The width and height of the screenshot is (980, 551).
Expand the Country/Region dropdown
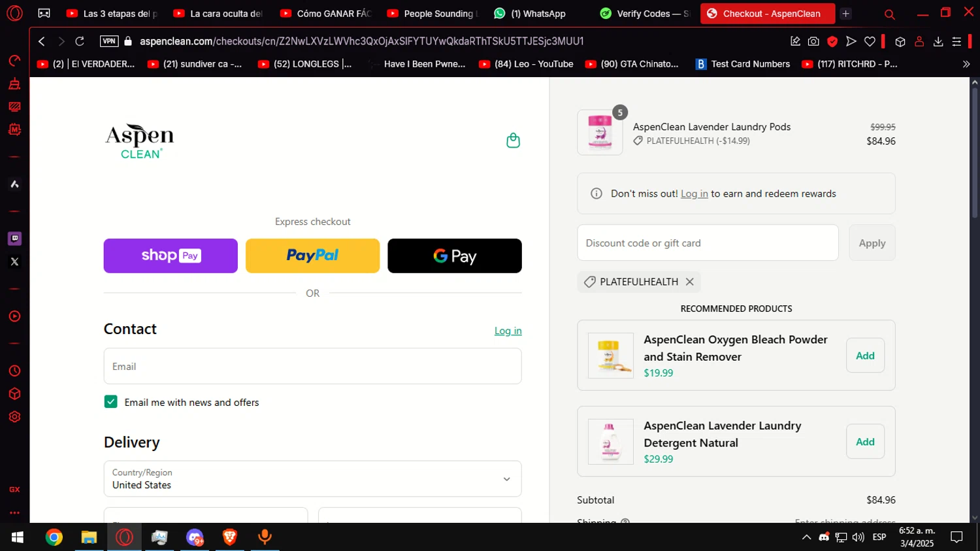click(312, 478)
